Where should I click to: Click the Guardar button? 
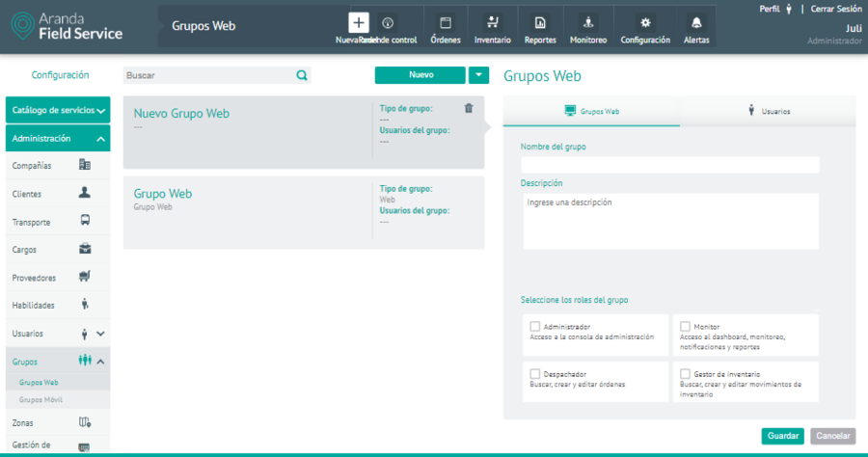click(x=783, y=436)
